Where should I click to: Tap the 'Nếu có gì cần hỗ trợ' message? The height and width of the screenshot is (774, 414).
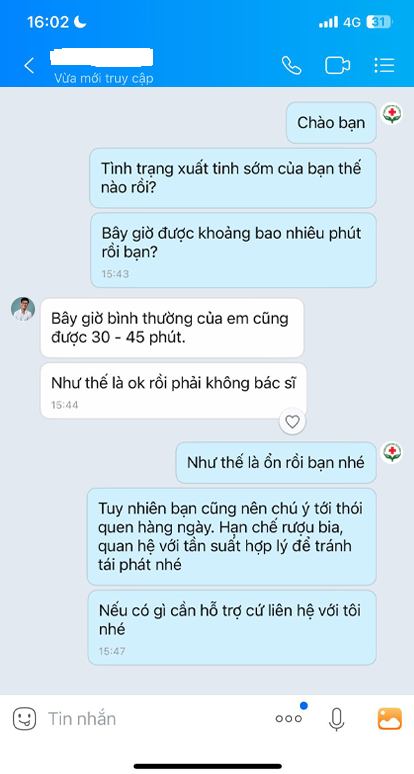pos(232,627)
